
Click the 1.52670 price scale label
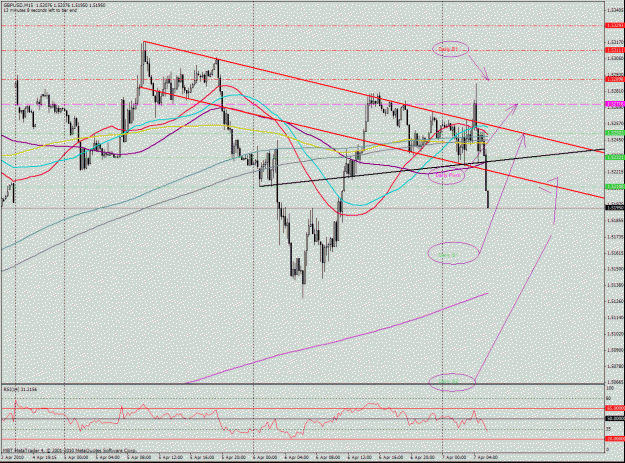616,123
